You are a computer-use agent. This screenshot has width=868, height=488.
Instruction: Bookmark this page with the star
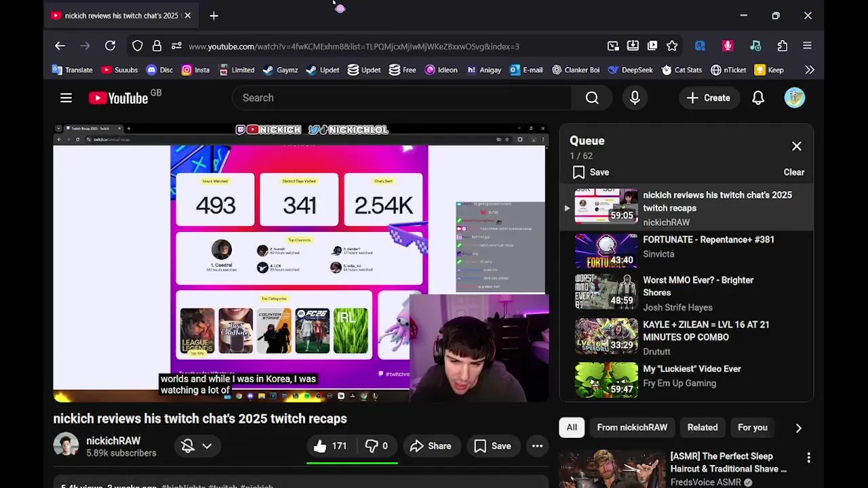[x=672, y=46]
